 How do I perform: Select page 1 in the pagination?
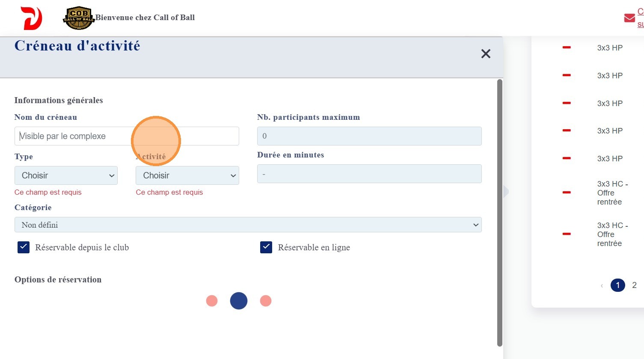coord(617,285)
